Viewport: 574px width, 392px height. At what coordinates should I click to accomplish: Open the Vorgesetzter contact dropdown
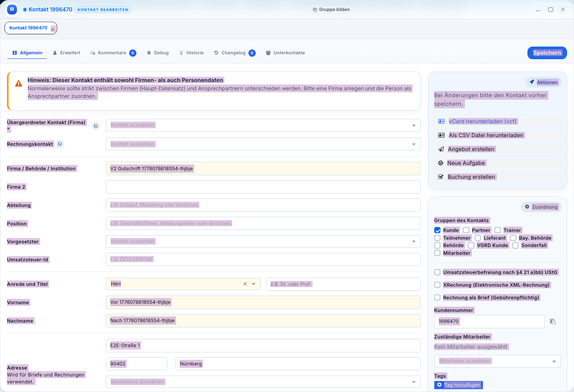pyautogui.click(x=263, y=241)
